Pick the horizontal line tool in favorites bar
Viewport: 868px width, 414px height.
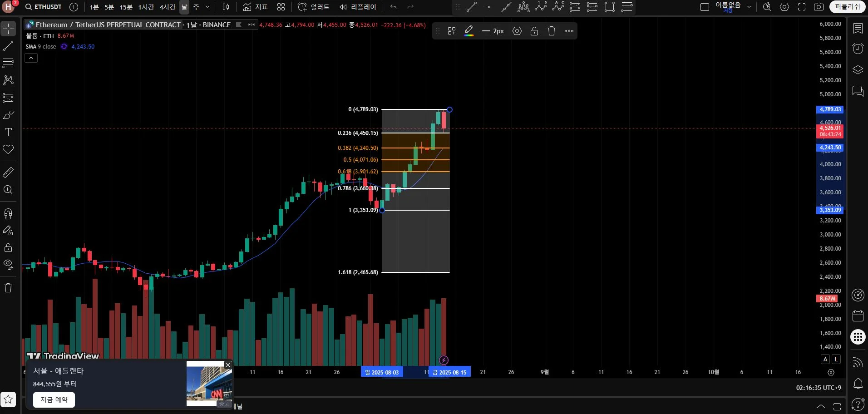(x=489, y=7)
